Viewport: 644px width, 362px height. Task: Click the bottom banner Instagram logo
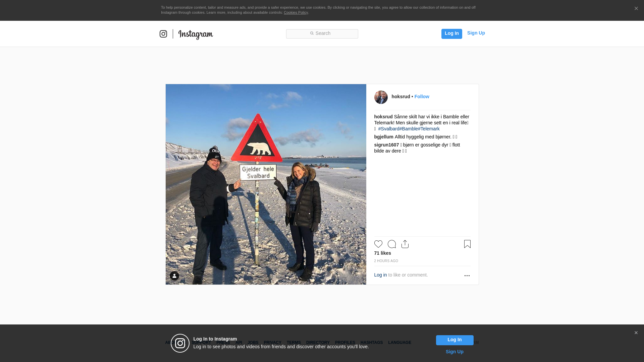click(180, 343)
